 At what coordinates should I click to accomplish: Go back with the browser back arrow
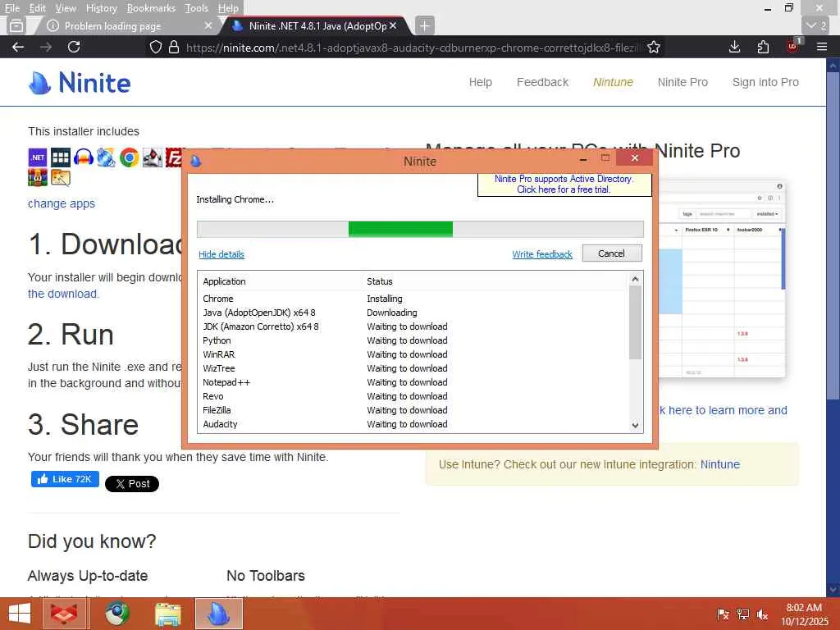click(18, 47)
